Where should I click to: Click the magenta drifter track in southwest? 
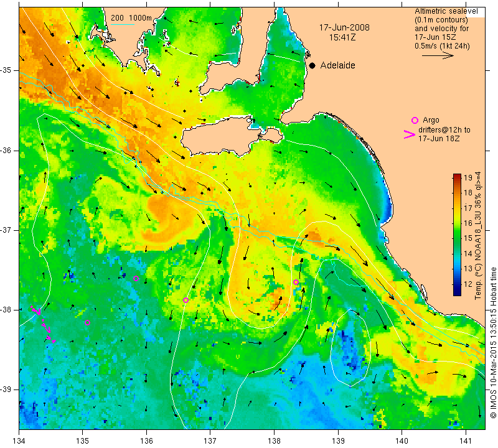(44, 324)
